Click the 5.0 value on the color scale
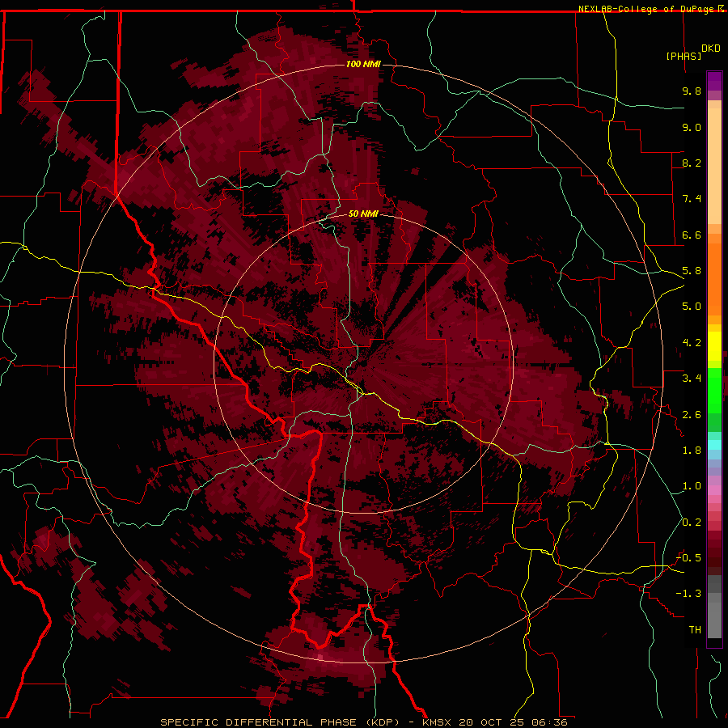Viewport: 728px width, 728px height. (x=692, y=307)
